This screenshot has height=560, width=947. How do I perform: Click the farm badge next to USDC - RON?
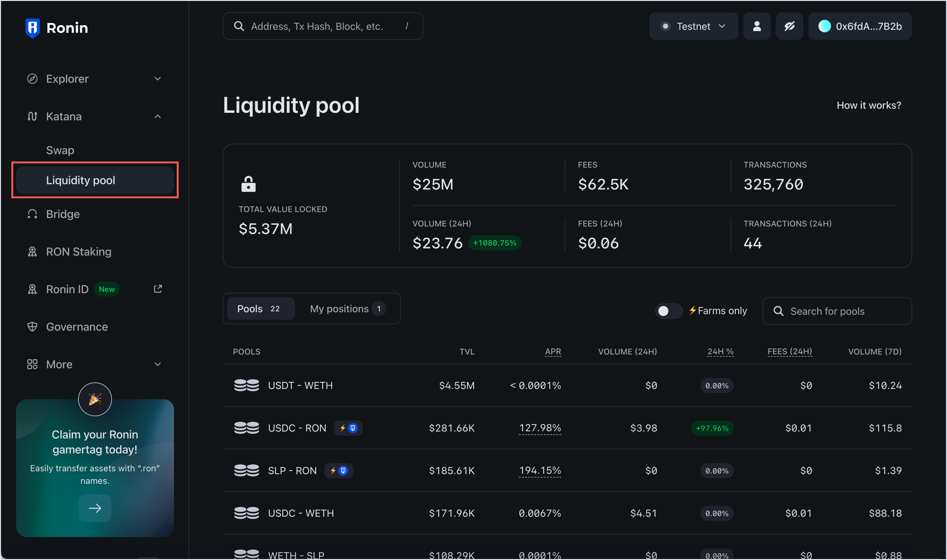tap(348, 428)
